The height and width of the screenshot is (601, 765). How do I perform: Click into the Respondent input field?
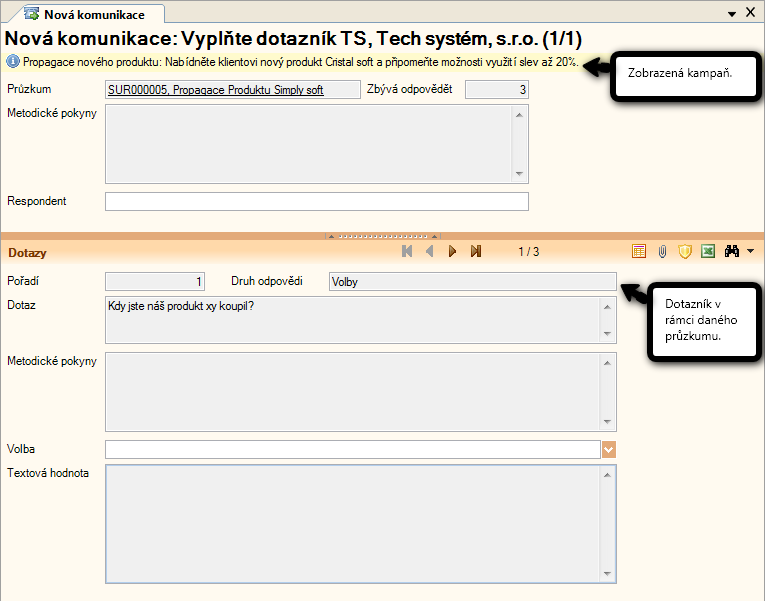coord(316,202)
